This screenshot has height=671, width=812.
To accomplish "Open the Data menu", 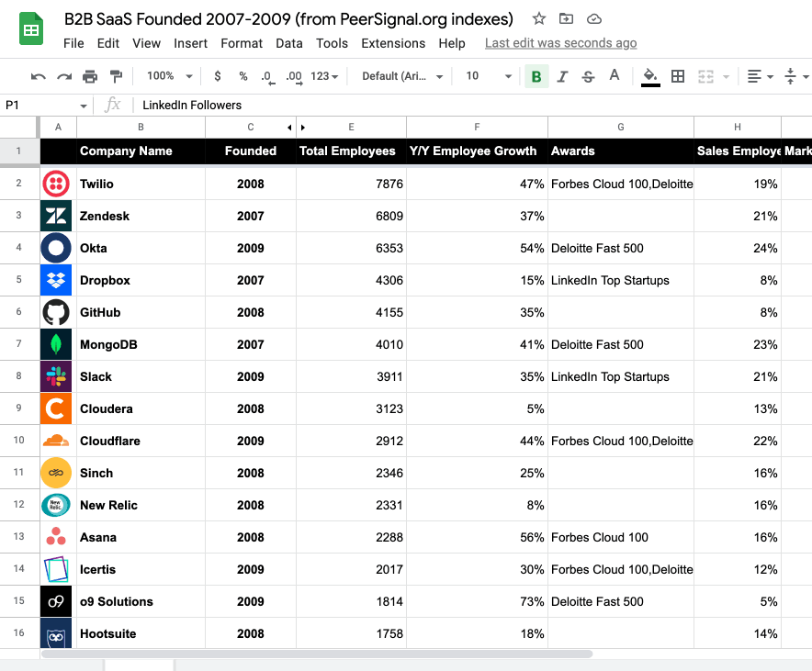I will [289, 43].
